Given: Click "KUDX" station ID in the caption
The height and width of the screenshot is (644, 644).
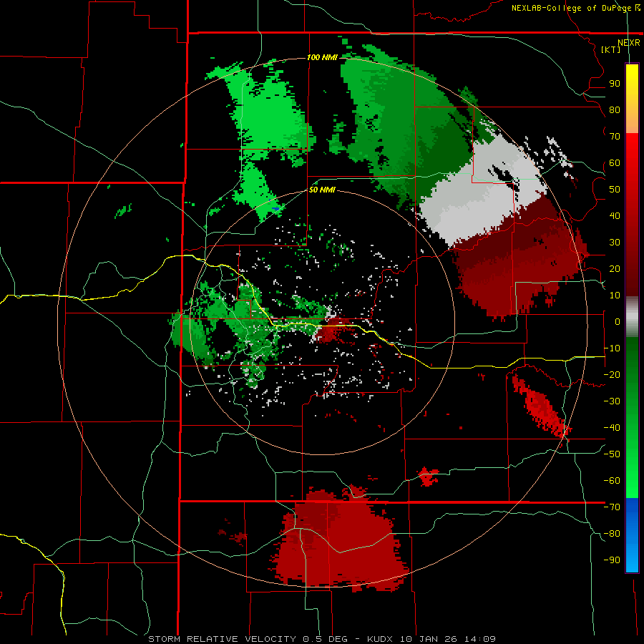Looking at the screenshot, I should click(x=381, y=639).
